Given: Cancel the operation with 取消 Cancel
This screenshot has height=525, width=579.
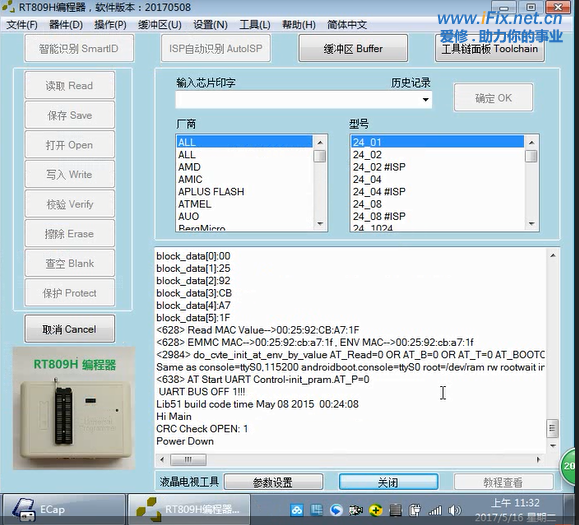Looking at the screenshot, I should point(69,329).
